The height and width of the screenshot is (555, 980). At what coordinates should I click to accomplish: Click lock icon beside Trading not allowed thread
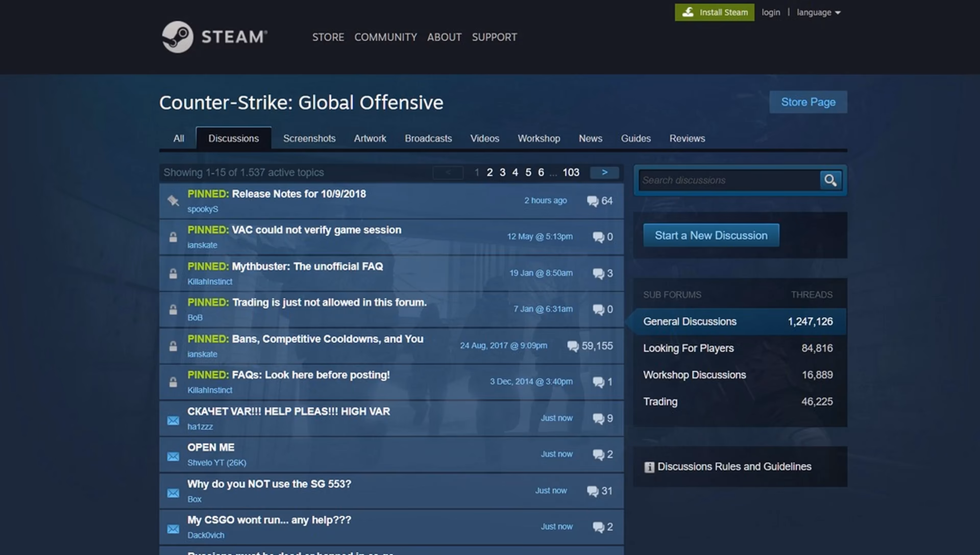(173, 310)
